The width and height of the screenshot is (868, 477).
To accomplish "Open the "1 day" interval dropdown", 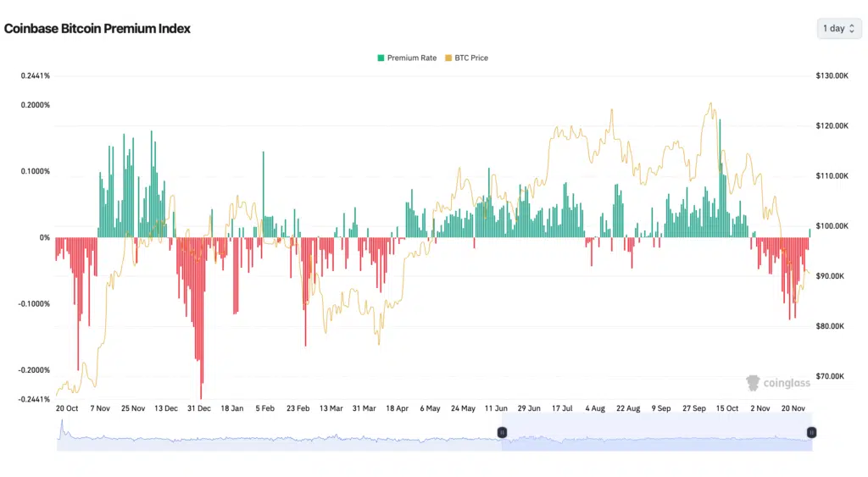I will pos(838,29).
